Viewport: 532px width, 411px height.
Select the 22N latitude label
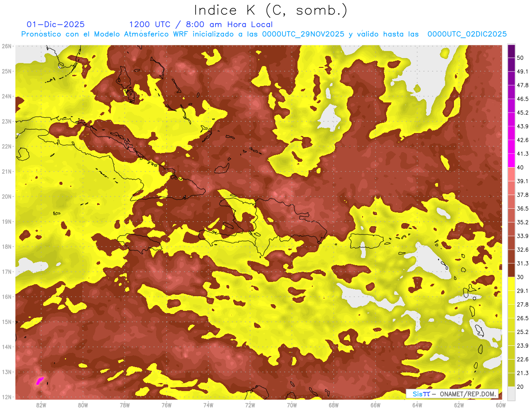7,146
